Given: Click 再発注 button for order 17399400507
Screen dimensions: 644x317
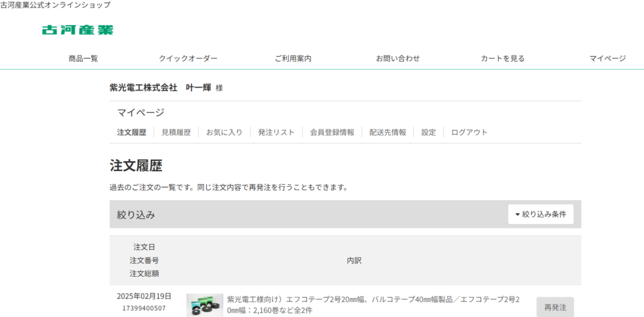Looking at the screenshot, I should click(555, 307).
